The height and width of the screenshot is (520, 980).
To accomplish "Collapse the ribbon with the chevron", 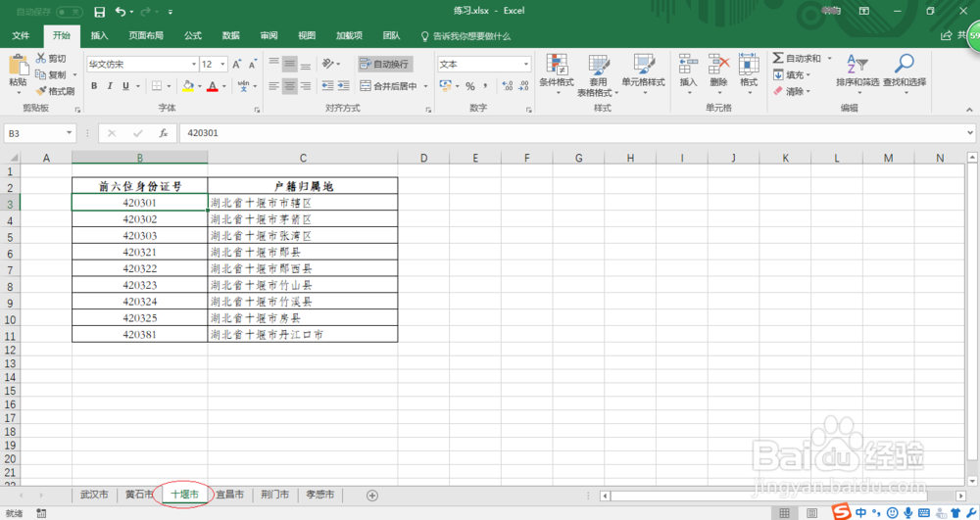I will [x=969, y=110].
